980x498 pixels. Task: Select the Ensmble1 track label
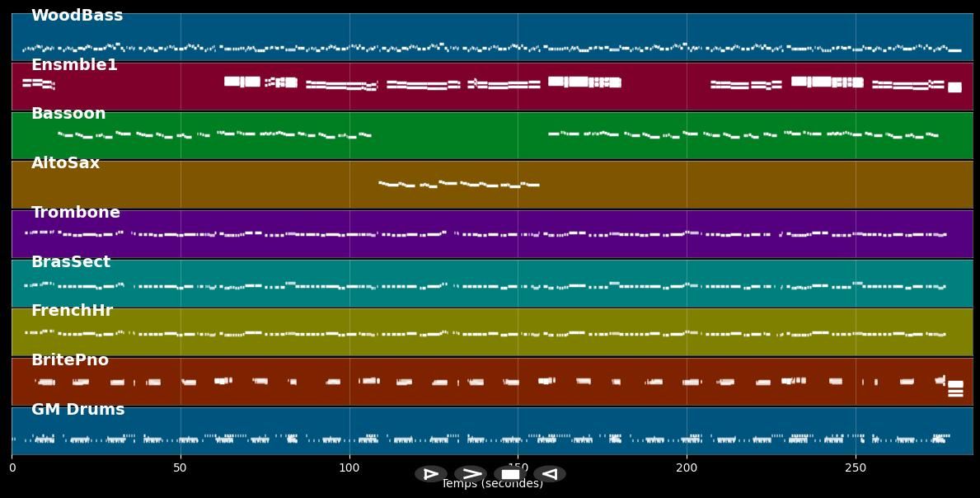click(x=74, y=65)
